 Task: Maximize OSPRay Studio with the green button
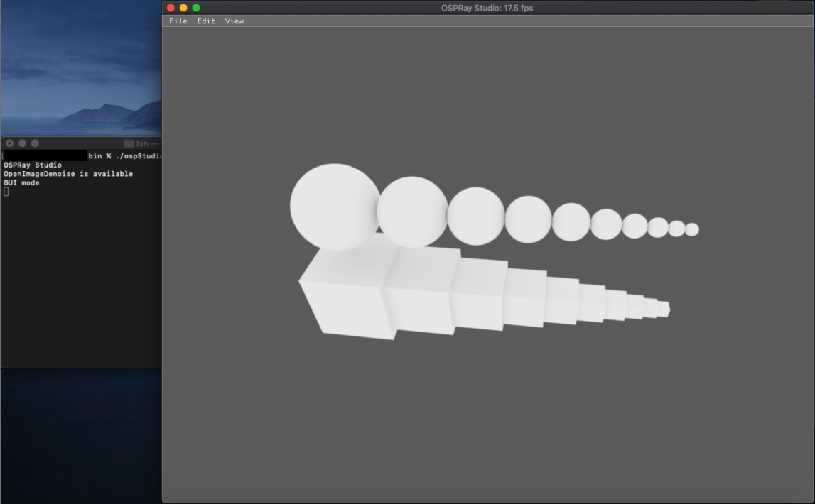(x=196, y=8)
